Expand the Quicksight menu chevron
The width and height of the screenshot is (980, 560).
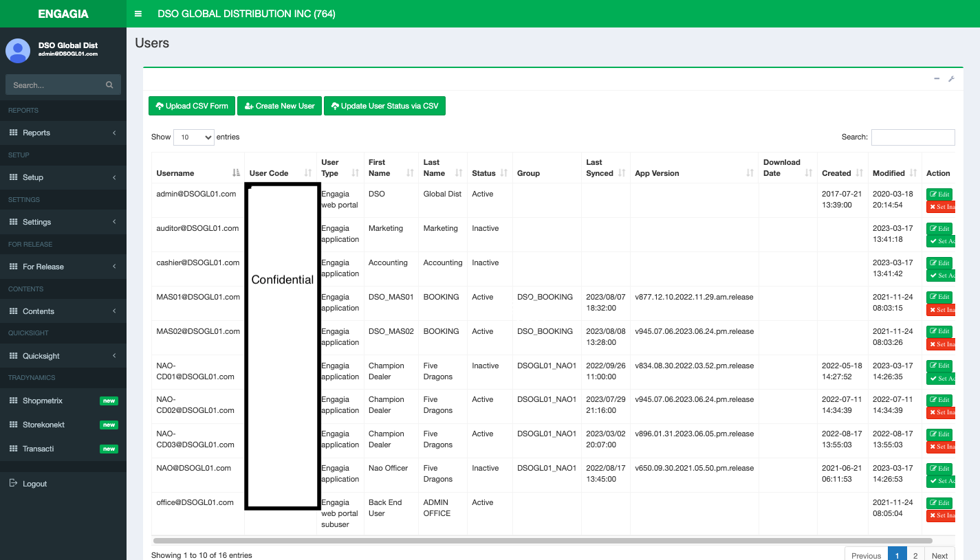click(114, 356)
